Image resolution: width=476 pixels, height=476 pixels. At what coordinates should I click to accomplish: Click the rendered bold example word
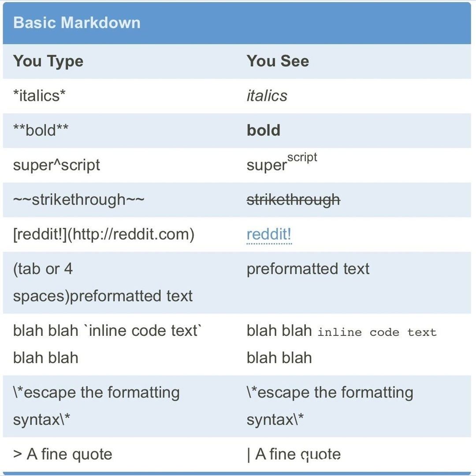click(263, 130)
